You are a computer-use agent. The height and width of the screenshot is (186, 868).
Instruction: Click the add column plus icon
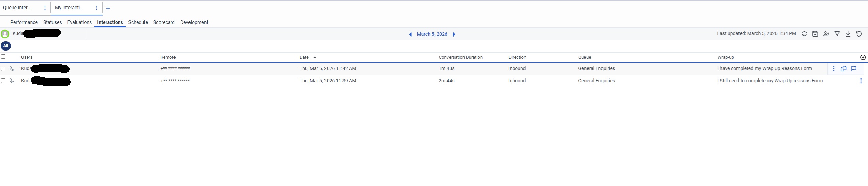click(863, 57)
